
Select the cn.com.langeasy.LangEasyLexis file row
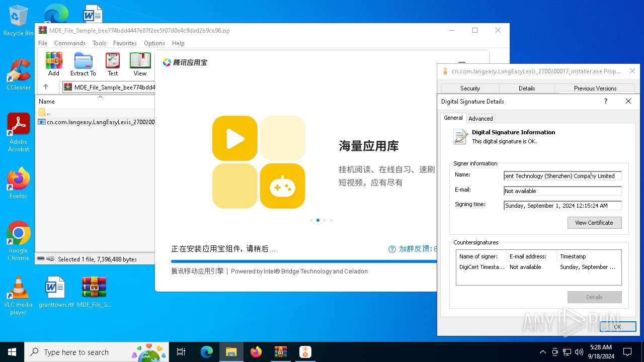95,122
